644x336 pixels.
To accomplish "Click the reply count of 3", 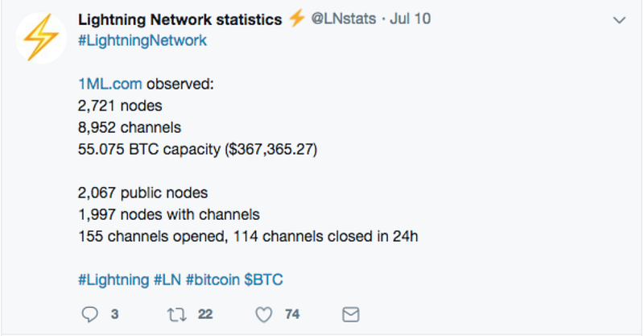I will point(114,314).
